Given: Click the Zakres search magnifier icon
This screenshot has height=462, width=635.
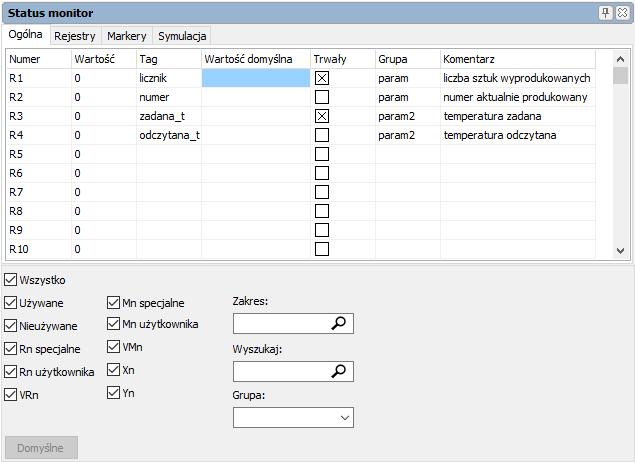Looking at the screenshot, I should pos(339,324).
